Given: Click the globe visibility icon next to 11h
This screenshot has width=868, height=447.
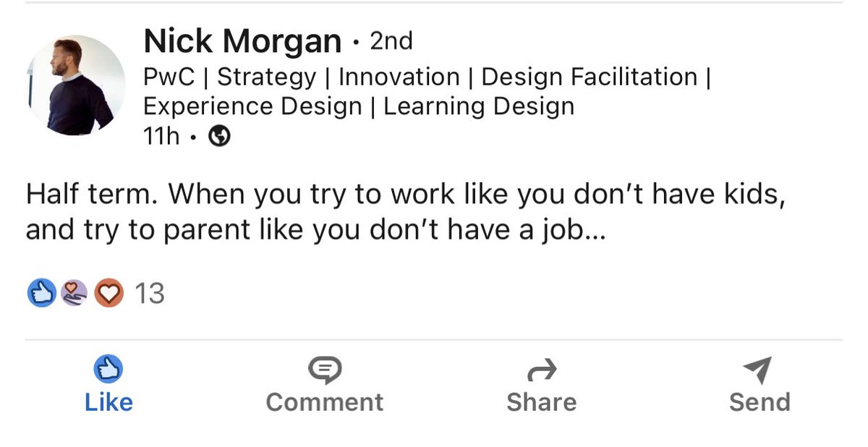Looking at the screenshot, I should (219, 137).
